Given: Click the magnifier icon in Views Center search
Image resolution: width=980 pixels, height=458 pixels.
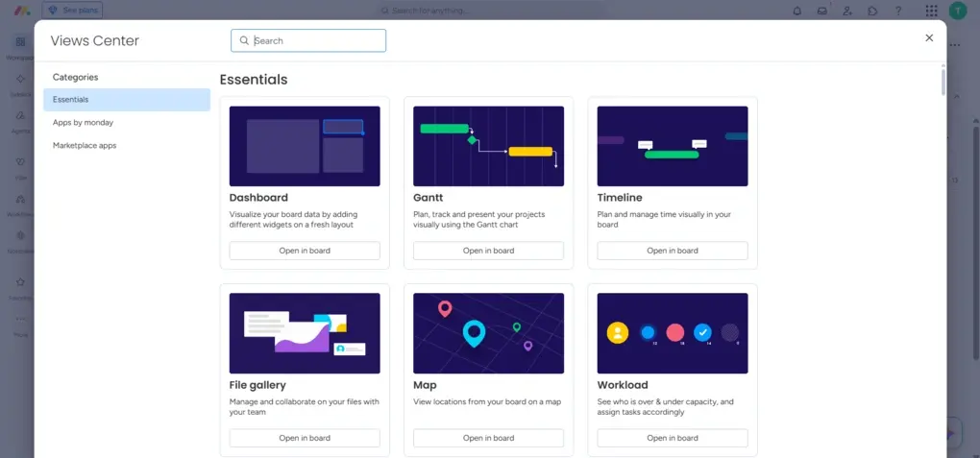Looking at the screenshot, I should [x=244, y=40].
